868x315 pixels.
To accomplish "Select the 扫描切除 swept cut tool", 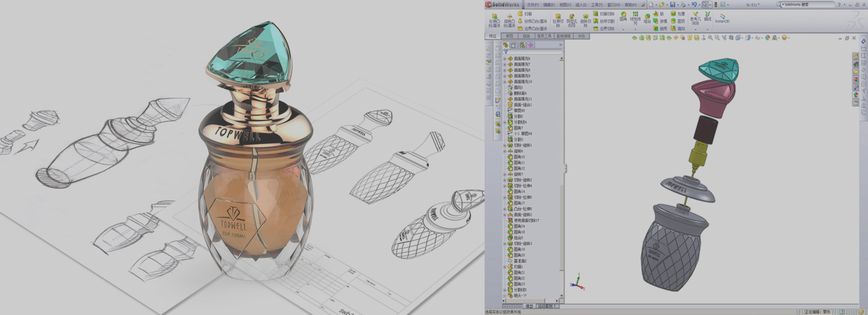I will [x=603, y=13].
